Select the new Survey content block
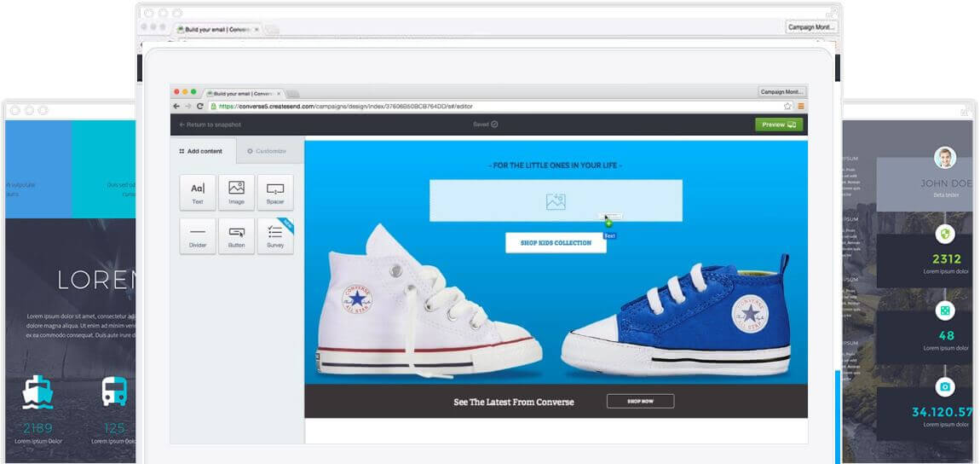980x464 pixels. click(x=275, y=235)
